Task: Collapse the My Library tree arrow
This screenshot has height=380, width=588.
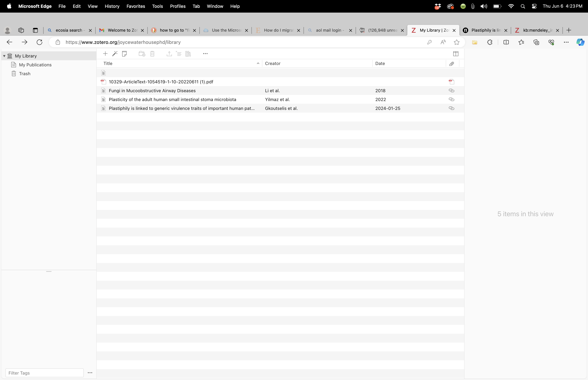Action: (4, 56)
